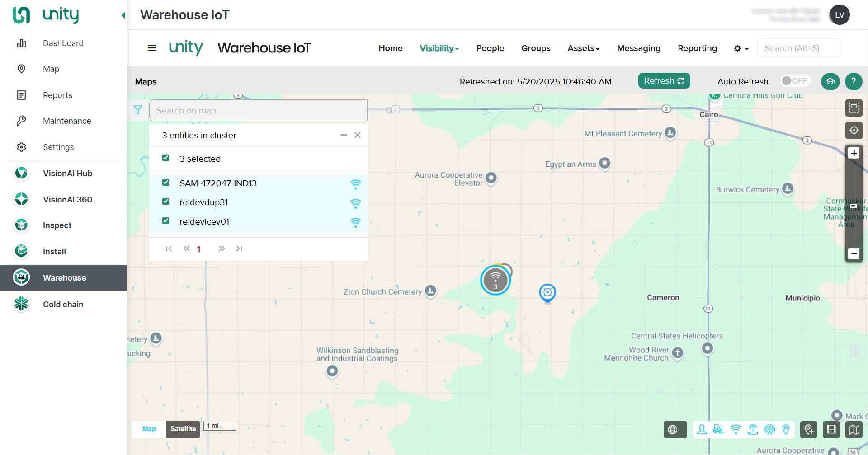
Task: Toggle router gateway layer on map
Action: point(753,429)
